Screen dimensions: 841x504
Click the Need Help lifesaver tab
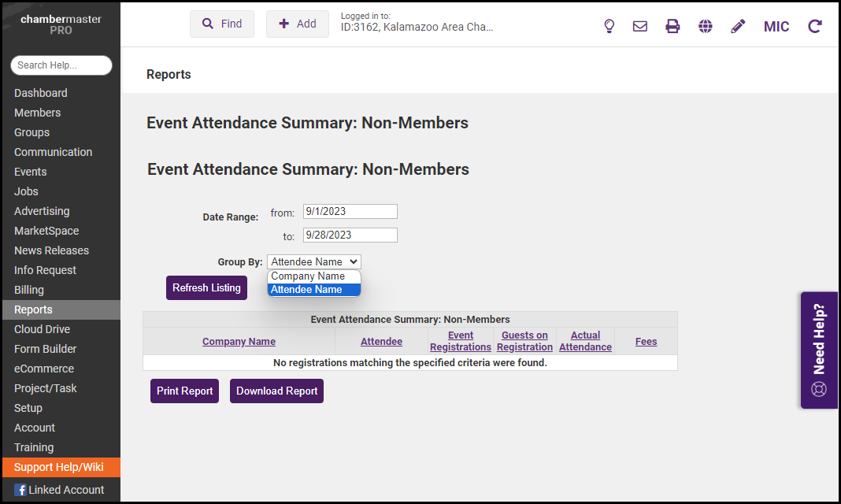pos(819,350)
